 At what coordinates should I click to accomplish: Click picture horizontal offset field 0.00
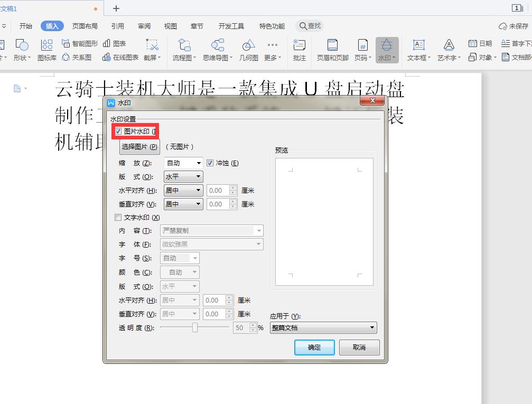click(218, 190)
